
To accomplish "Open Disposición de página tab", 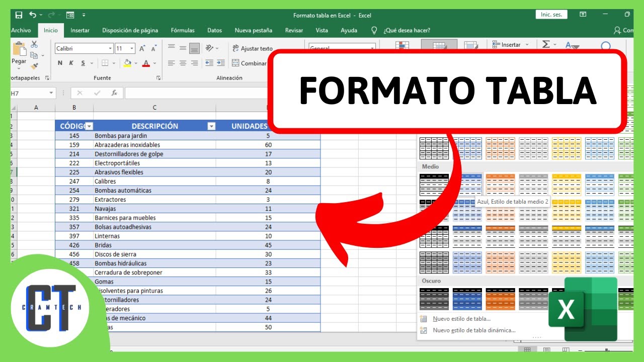I will click(130, 30).
